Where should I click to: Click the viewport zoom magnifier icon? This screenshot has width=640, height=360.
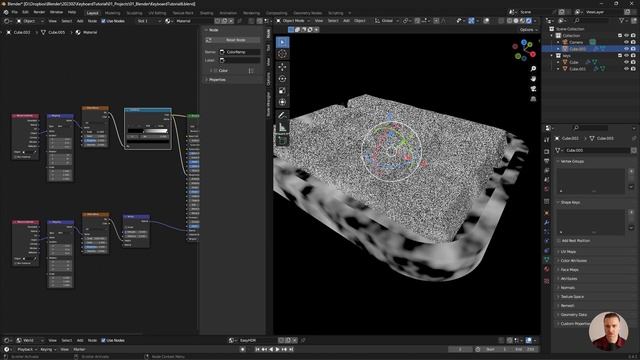point(533,69)
